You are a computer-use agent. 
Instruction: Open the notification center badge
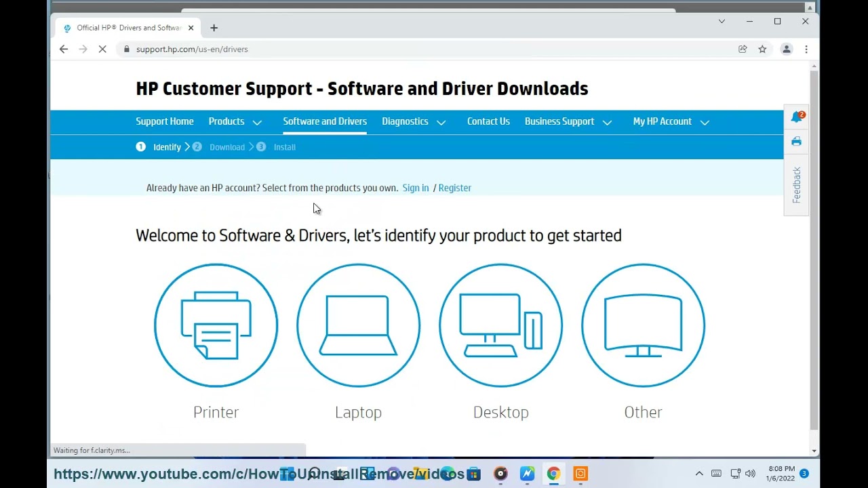(x=804, y=473)
